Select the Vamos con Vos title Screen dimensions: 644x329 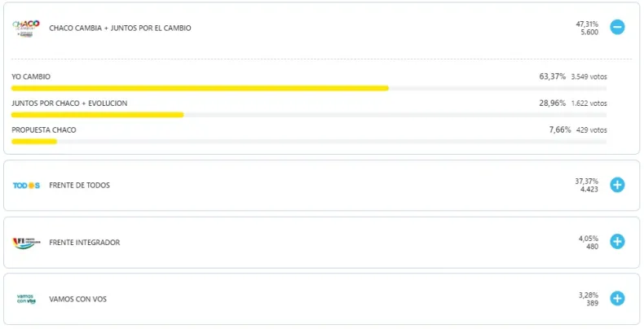tap(77, 300)
